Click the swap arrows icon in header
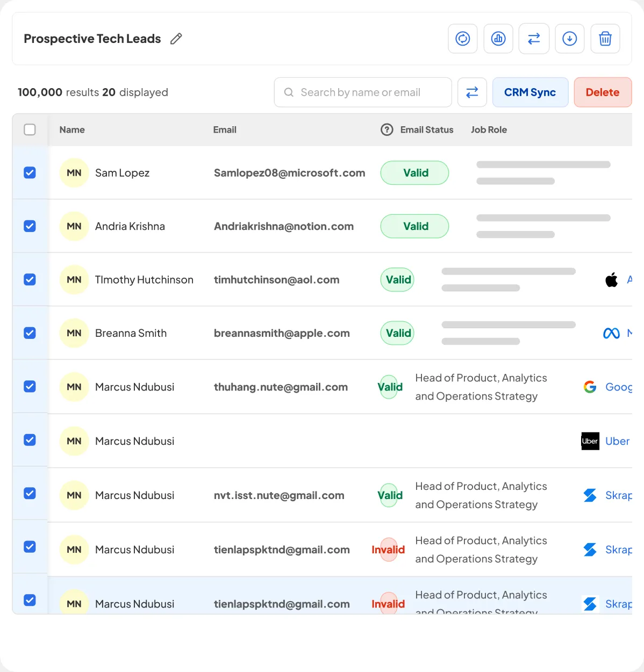 [534, 39]
